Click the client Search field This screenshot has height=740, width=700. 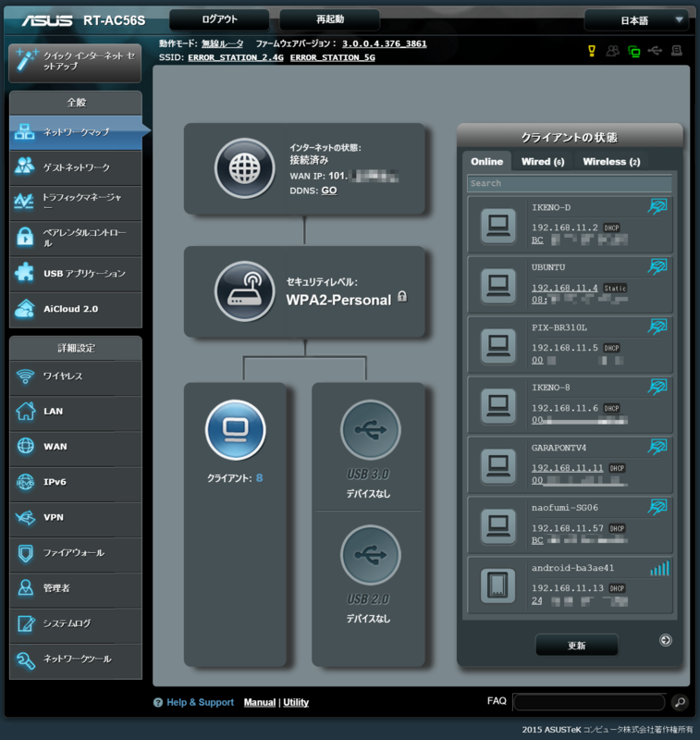(570, 183)
